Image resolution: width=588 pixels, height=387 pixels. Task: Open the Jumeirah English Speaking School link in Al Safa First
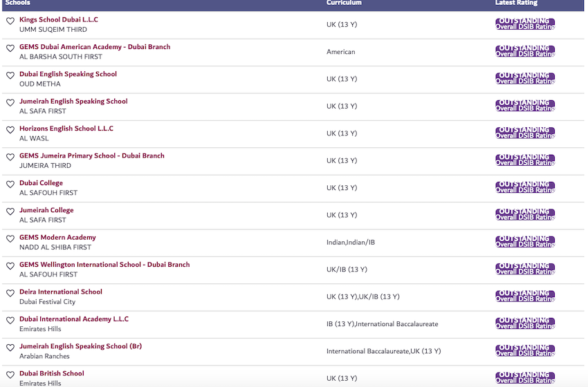click(x=73, y=102)
